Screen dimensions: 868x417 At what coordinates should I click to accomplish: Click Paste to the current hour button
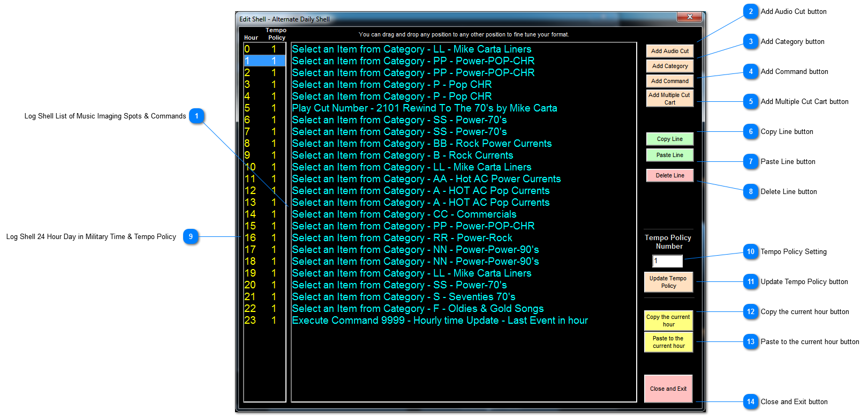point(668,342)
